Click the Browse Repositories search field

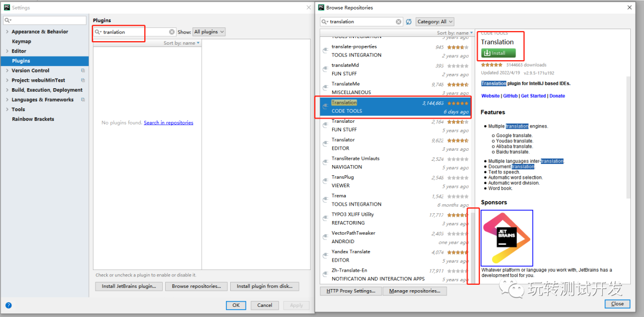tap(361, 22)
